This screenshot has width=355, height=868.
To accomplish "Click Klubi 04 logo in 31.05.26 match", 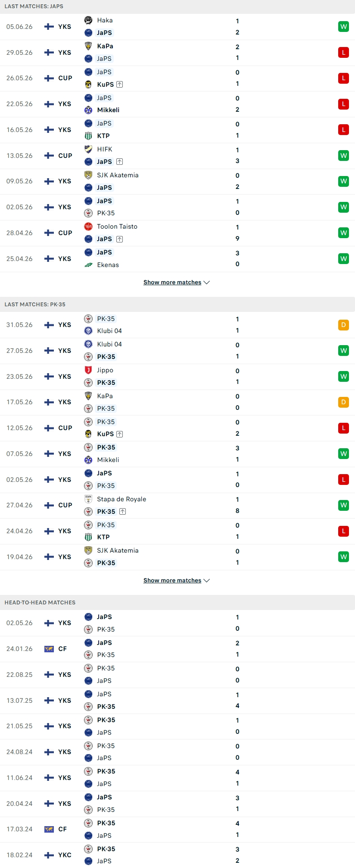I will [x=88, y=331].
